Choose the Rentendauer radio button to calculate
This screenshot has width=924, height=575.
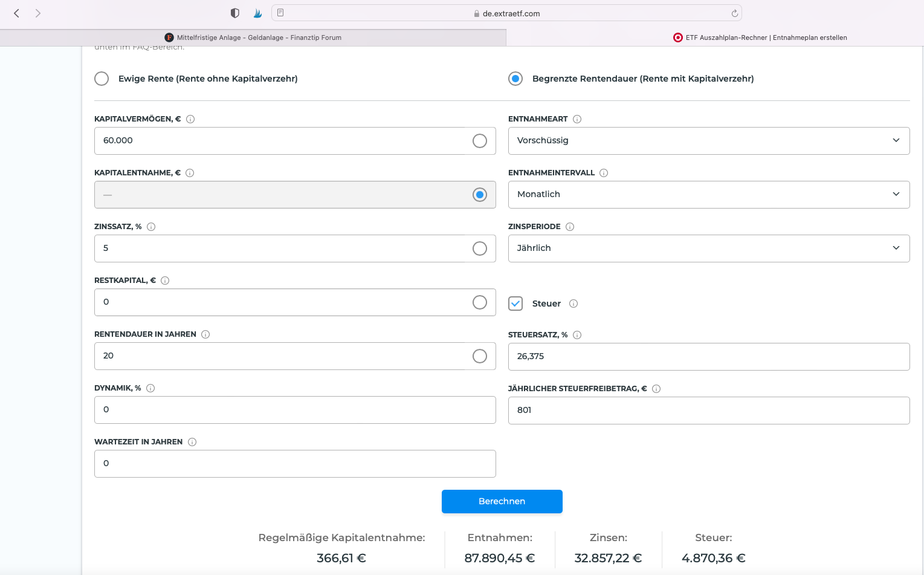coord(480,356)
